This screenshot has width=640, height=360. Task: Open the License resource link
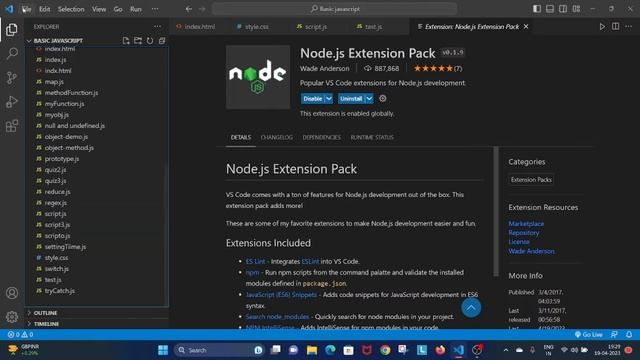(519, 242)
